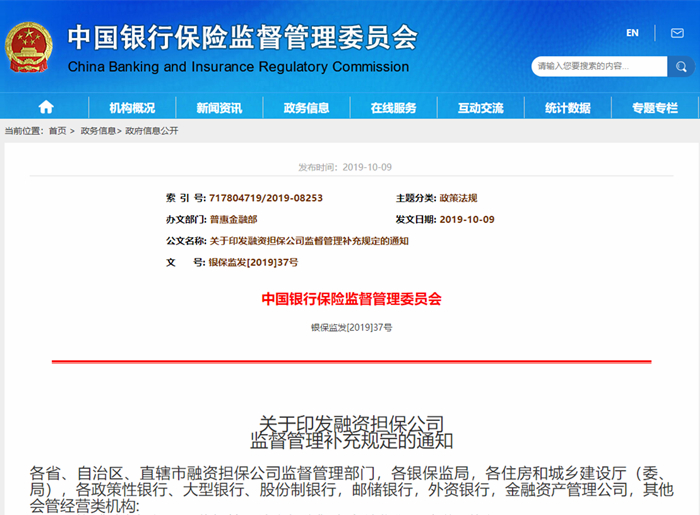Open the 新闻资讯 menu
Screen dimensions: 700x515
pyautogui.click(x=219, y=108)
